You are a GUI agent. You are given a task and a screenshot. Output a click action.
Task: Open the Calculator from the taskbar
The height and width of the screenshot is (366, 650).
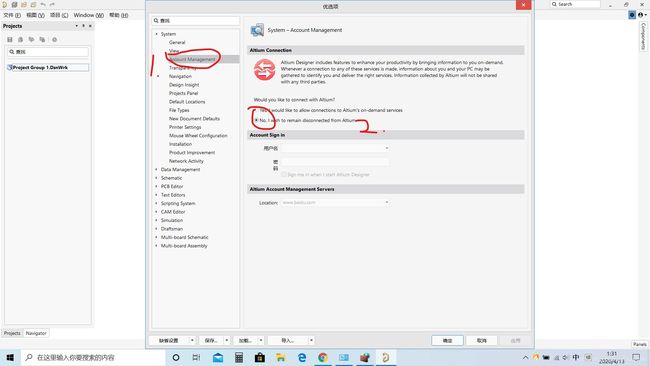tap(239, 357)
